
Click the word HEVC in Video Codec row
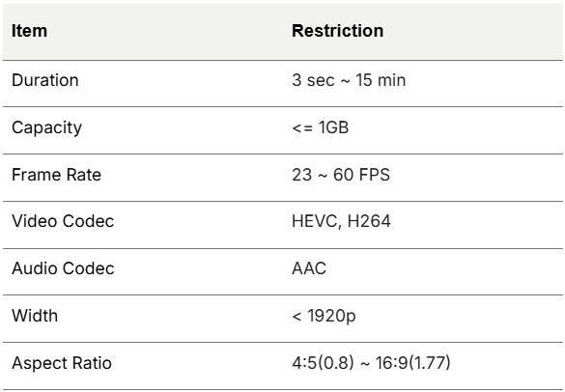click(315, 221)
